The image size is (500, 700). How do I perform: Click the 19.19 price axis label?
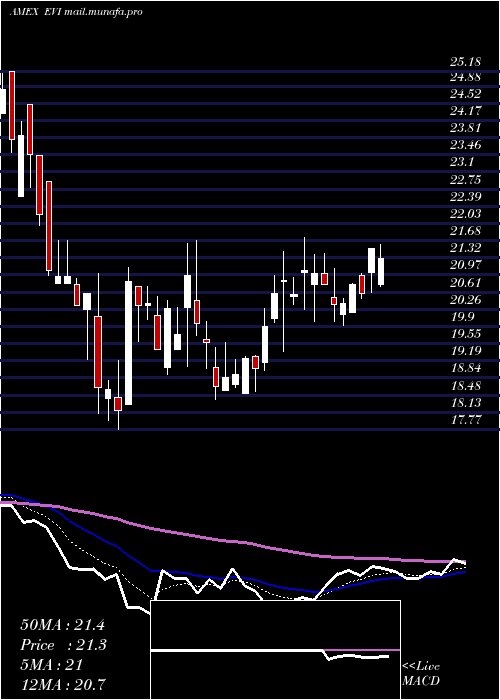pos(465,350)
